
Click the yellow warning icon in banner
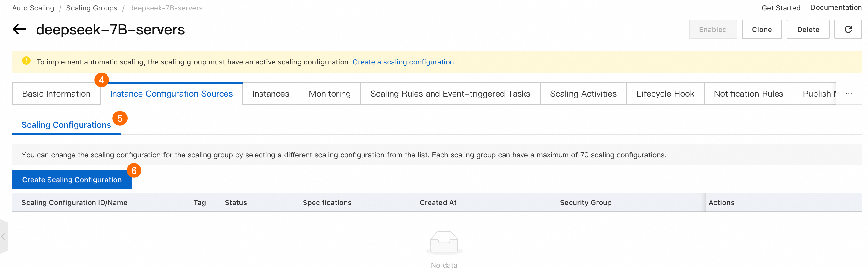26,61
